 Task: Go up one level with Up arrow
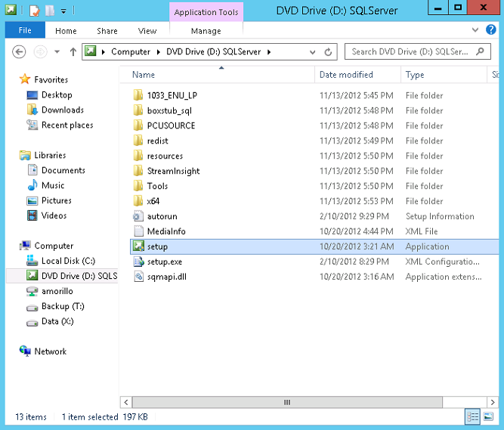point(73,51)
